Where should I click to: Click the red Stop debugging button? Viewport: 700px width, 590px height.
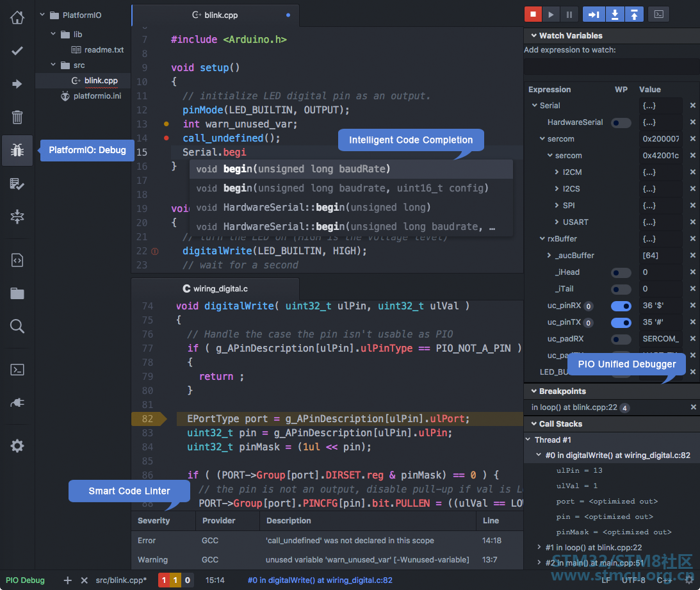click(x=533, y=14)
